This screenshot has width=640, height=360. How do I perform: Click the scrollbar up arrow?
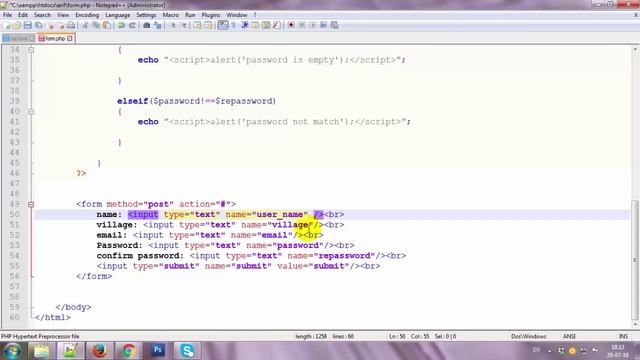tap(635, 49)
